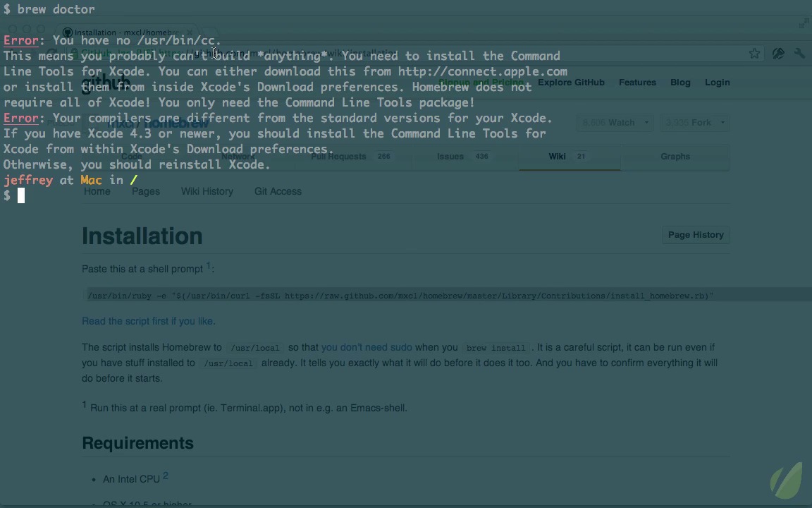Click footnote 2 after 'An Intel CPU'
The image size is (812, 508).
[x=166, y=476]
